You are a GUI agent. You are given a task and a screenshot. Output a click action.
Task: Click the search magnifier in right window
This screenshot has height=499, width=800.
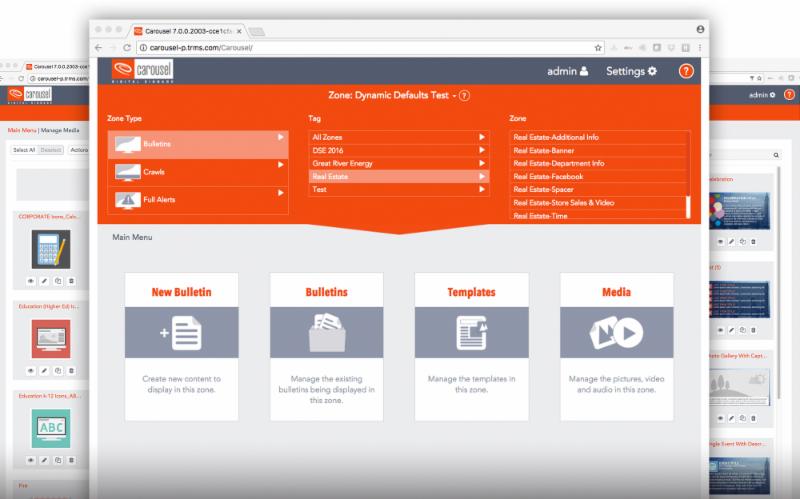776,155
